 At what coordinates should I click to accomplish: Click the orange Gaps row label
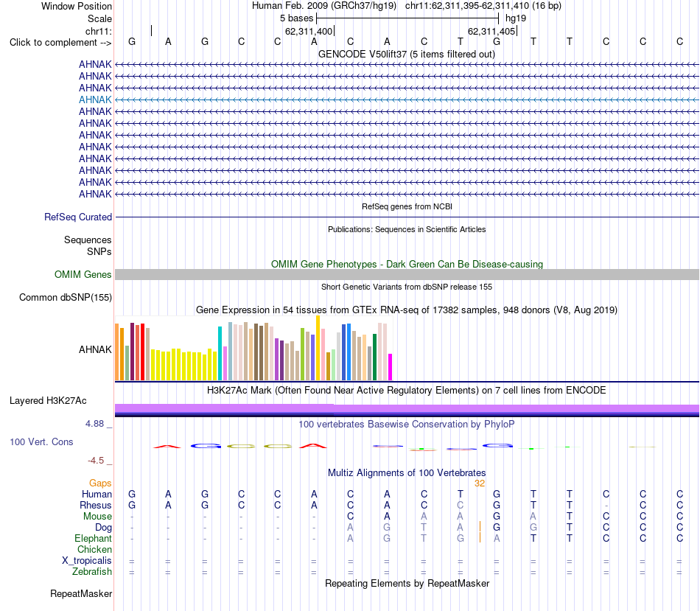(100, 483)
